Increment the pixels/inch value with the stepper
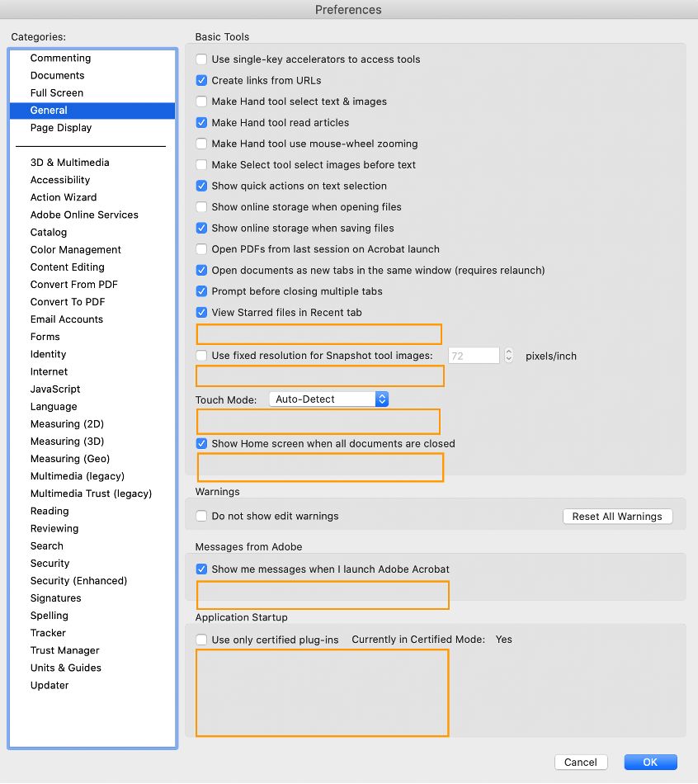 508,352
